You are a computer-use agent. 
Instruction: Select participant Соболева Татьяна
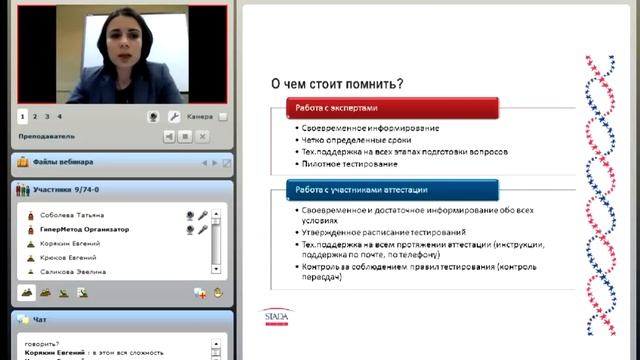[x=72, y=215]
